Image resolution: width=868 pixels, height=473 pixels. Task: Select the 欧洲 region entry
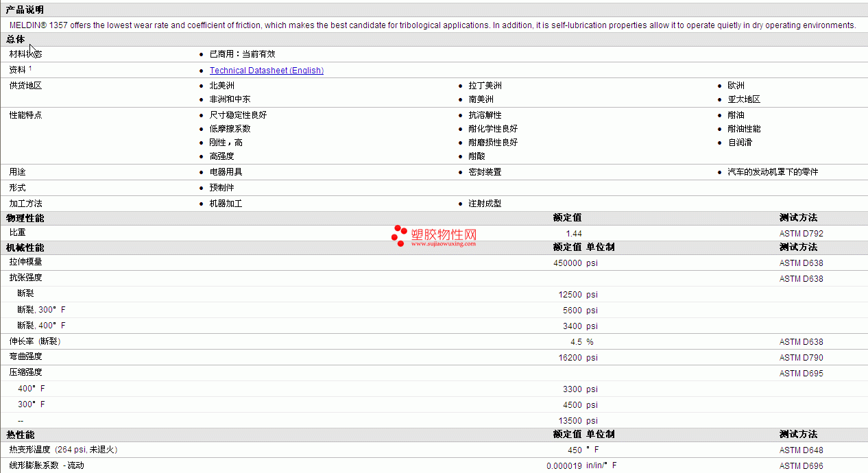736,86
